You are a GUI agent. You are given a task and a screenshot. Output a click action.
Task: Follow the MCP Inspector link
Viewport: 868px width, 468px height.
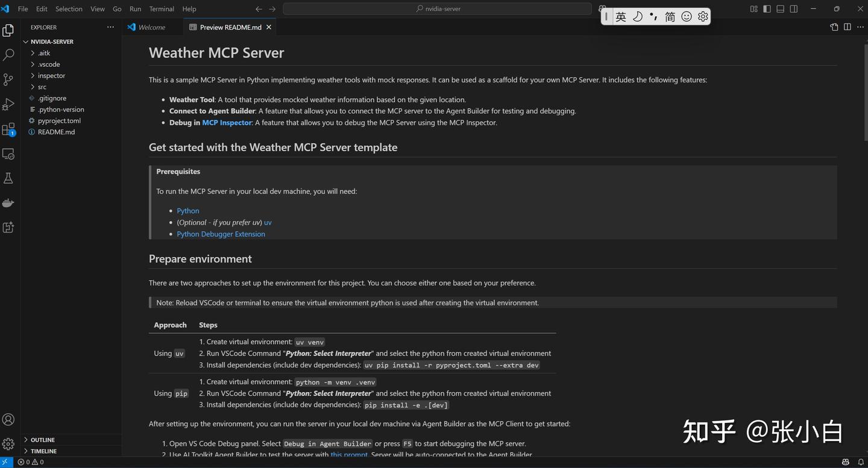click(x=227, y=123)
